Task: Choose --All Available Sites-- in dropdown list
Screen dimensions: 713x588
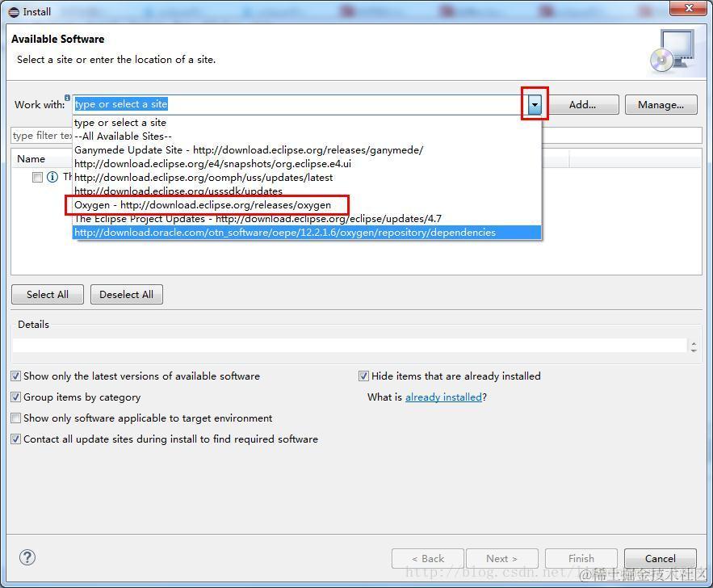Action: tap(307, 136)
